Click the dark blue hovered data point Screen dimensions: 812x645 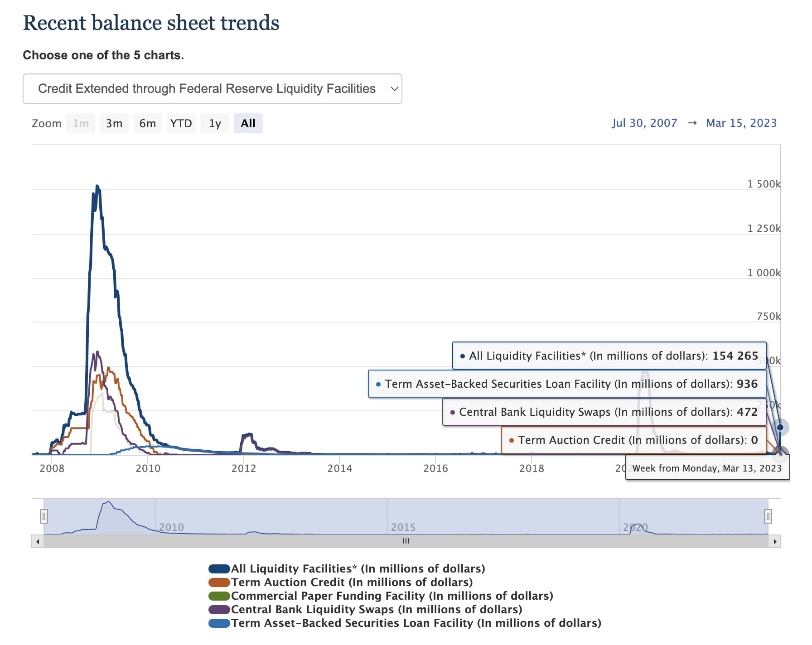coord(780,427)
